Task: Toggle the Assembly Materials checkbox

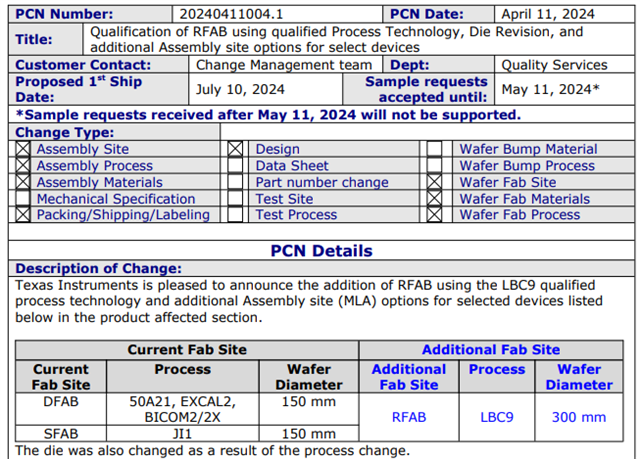Action: [23, 182]
